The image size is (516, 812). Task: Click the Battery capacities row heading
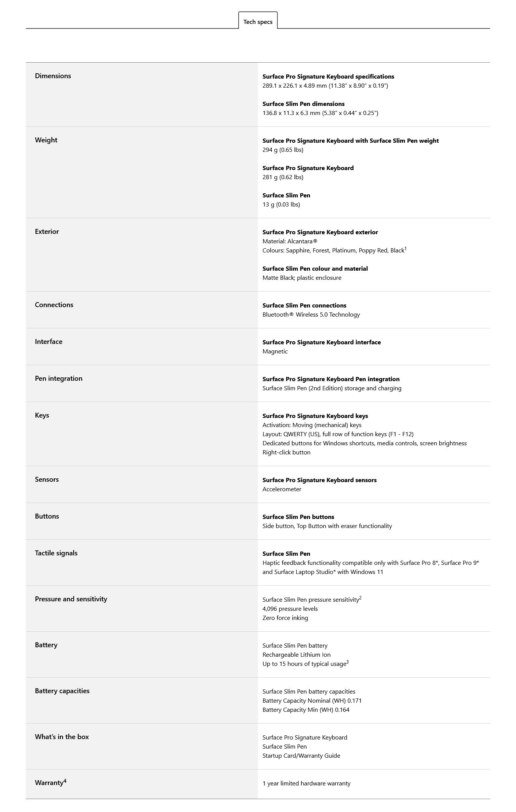pos(62,691)
